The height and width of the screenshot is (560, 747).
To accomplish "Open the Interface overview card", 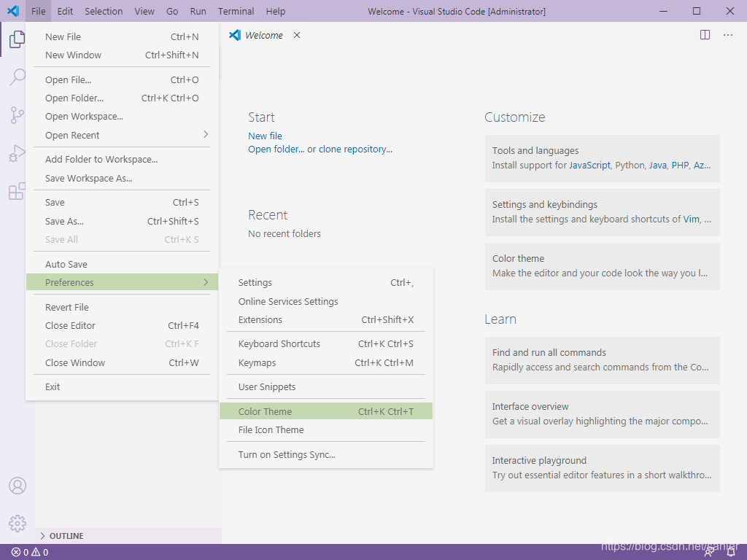I will [602, 414].
